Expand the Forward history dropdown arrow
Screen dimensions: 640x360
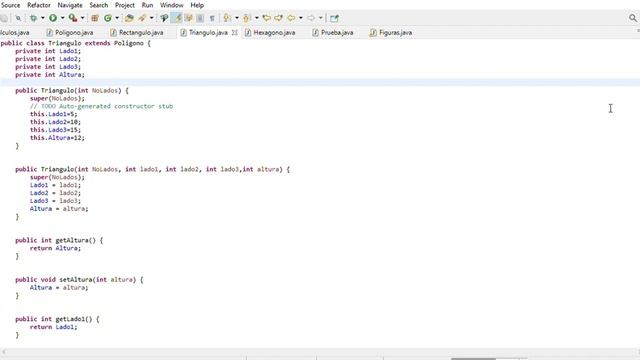(x=321, y=18)
